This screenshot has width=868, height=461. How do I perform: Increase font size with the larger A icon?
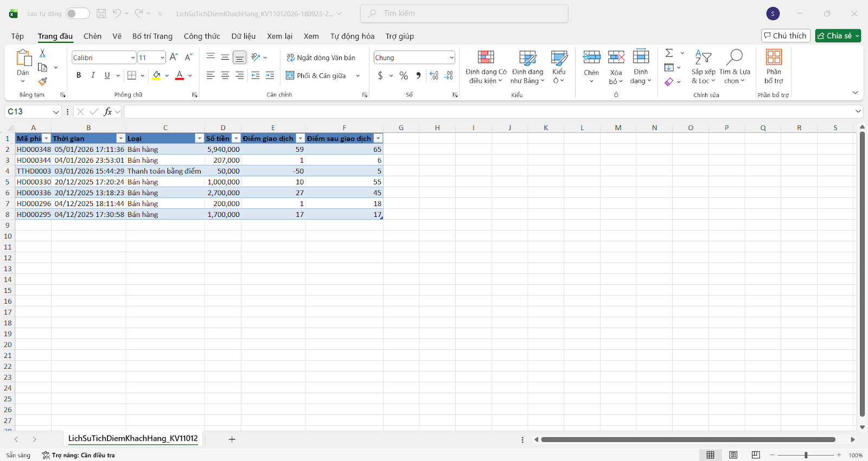click(x=174, y=57)
